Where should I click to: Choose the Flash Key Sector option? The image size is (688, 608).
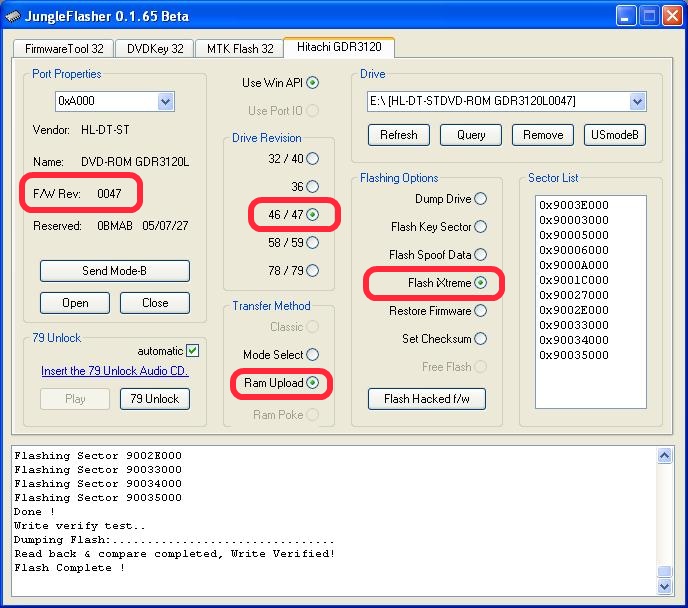[480, 227]
